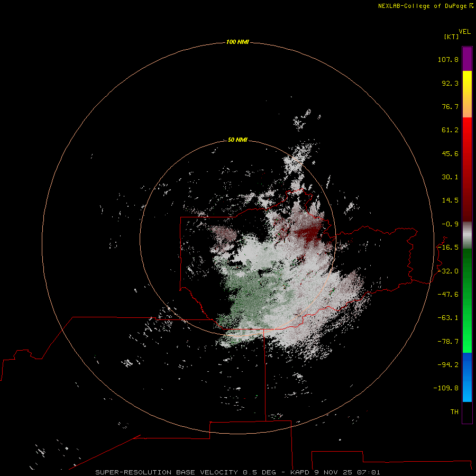The image size is (476, 476).
Task: Click the -16.5 velocity scale value
Action: coord(448,248)
